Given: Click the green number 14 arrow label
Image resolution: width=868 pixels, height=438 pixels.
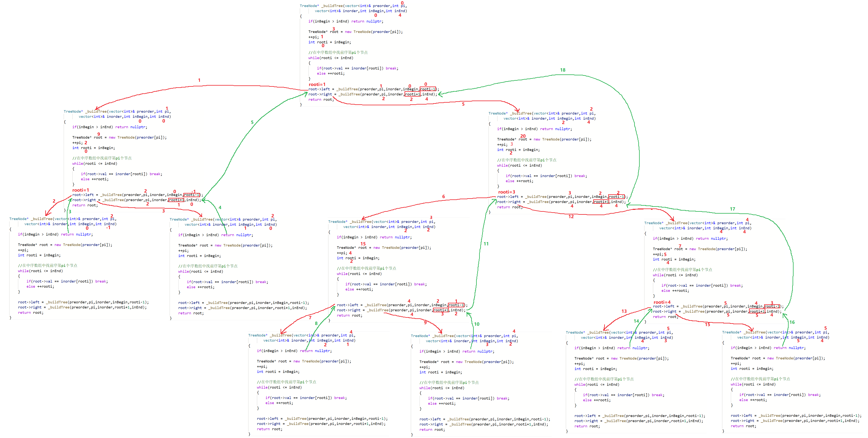Looking at the screenshot, I should [x=636, y=321].
